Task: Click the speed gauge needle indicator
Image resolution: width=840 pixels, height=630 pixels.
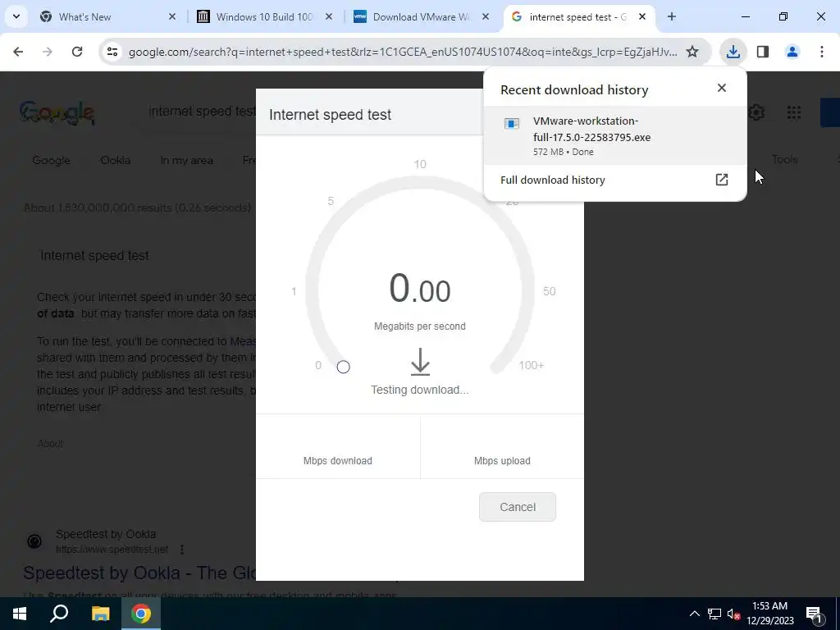Action: [344, 367]
